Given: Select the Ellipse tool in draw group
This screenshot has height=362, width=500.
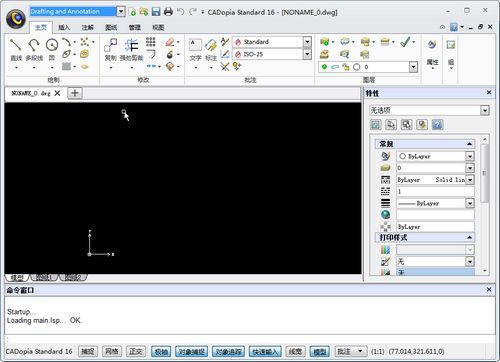Looking at the screenshot, I should pyautogui.click(x=66, y=54).
